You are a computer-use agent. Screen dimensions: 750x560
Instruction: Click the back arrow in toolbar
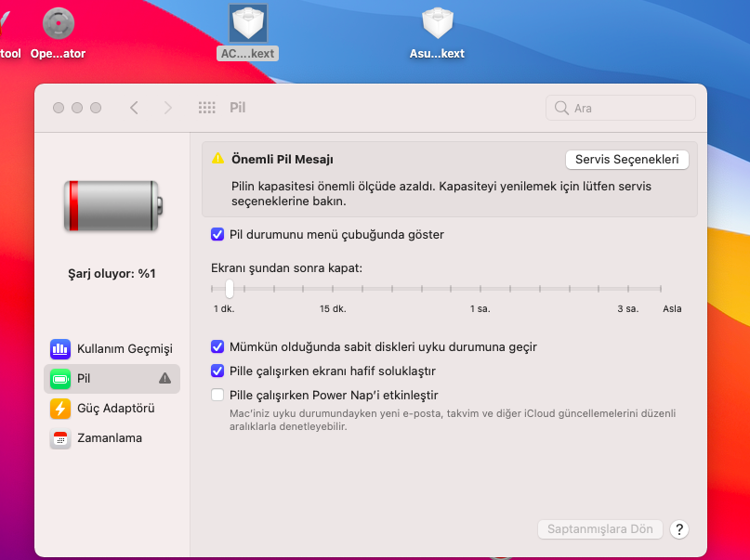(x=134, y=108)
